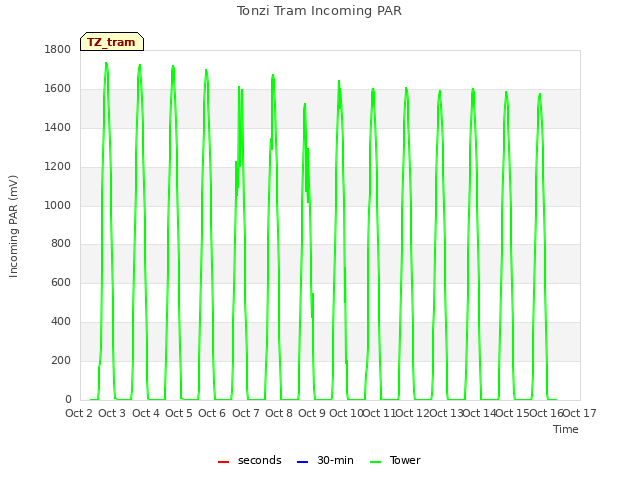Click the chart title Tonzi Tram Incoming PAR
The width and height of the screenshot is (640, 480).
319,11
